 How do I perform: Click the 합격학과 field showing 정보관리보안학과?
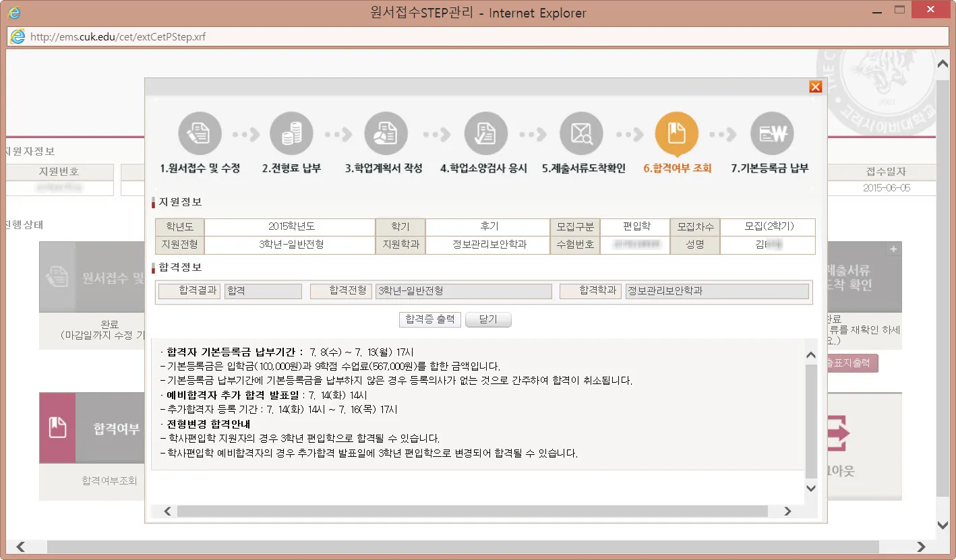point(717,291)
